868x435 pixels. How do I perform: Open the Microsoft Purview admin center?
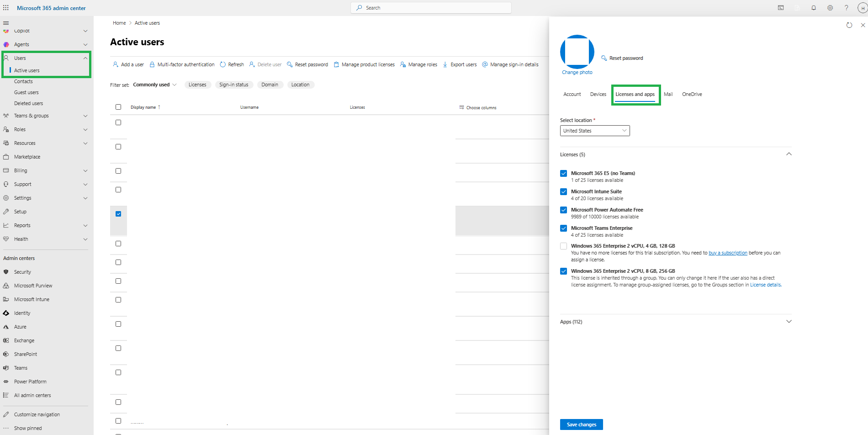[x=33, y=286]
